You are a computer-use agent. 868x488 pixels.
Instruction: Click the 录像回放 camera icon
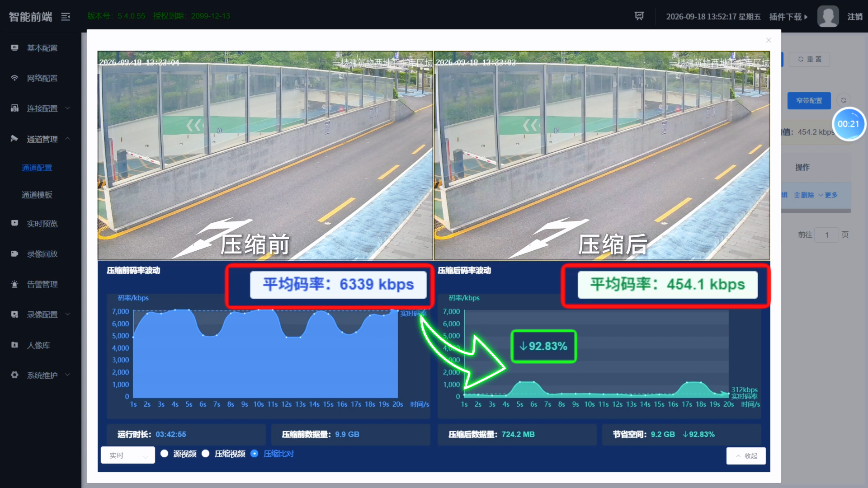coord(14,253)
